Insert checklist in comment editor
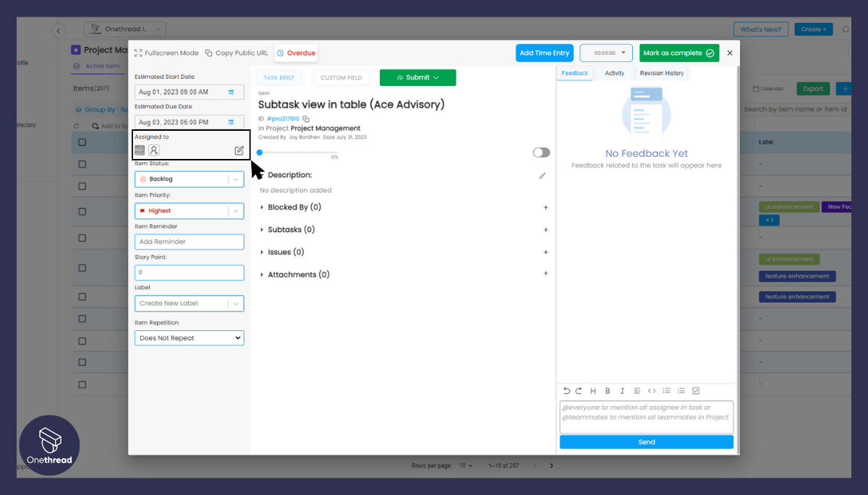Viewport: 868px width, 495px height. [x=696, y=391]
